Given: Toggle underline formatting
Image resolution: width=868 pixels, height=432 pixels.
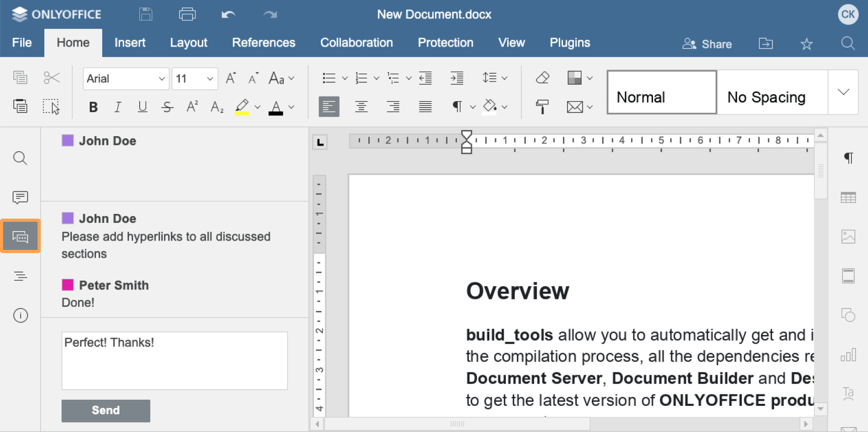Looking at the screenshot, I should (x=142, y=107).
